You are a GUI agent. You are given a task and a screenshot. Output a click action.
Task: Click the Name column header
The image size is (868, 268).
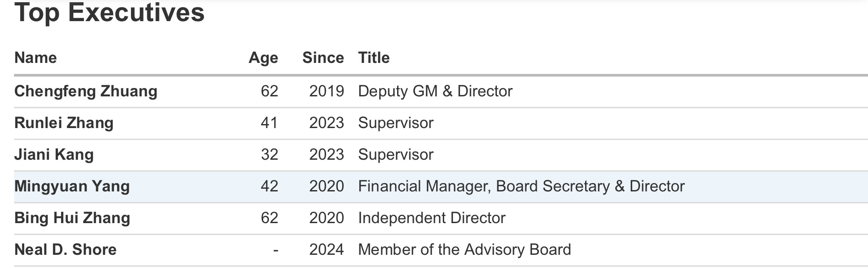click(36, 58)
